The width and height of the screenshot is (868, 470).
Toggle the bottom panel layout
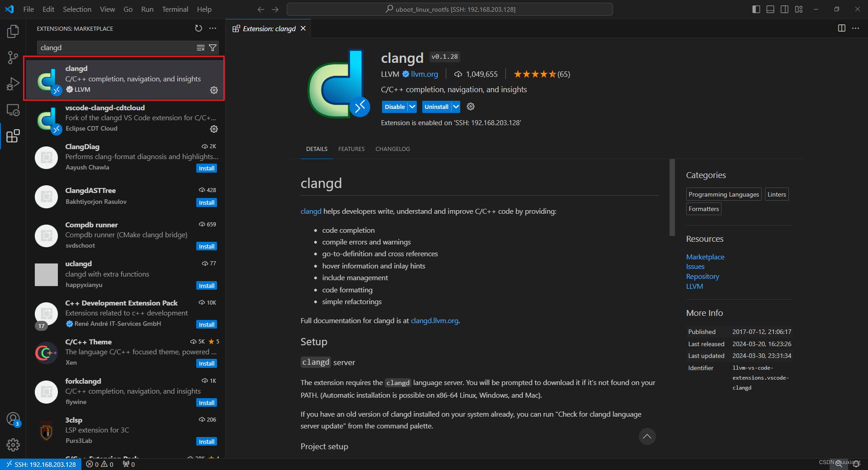770,9
